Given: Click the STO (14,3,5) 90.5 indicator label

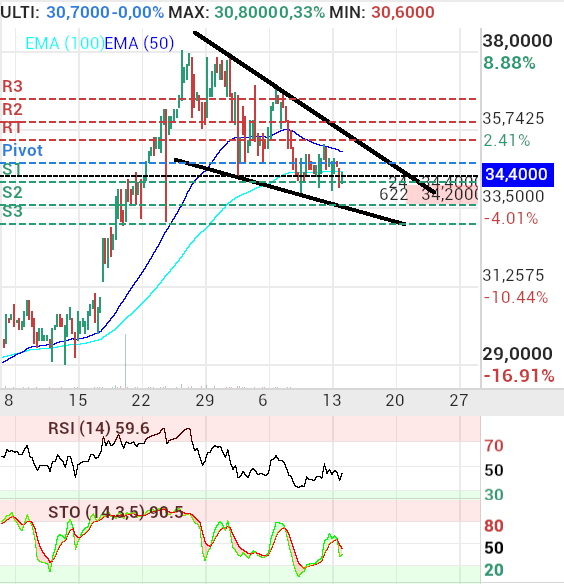Looking at the screenshot, I should pyautogui.click(x=116, y=512).
